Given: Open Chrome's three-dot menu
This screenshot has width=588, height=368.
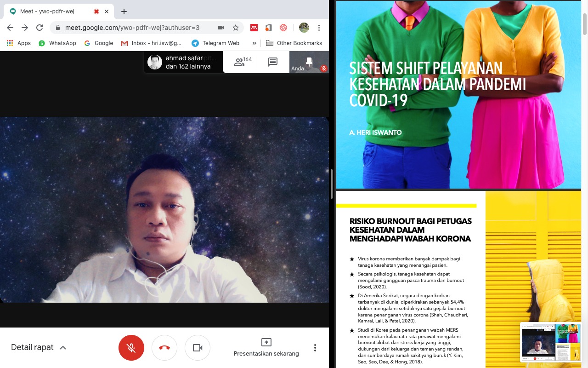Looking at the screenshot, I should (x=319, y=28).
